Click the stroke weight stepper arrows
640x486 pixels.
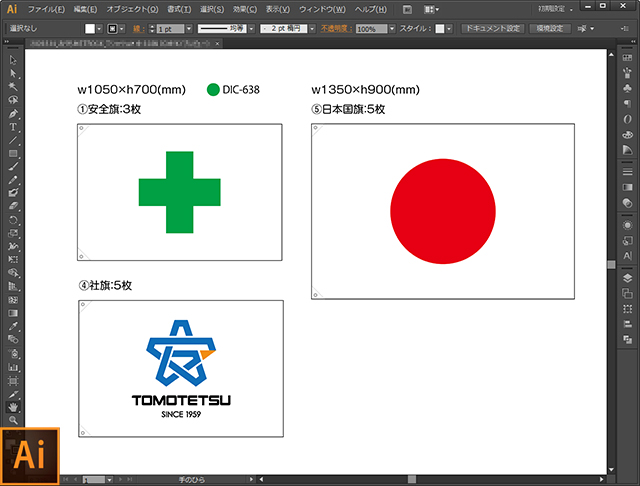coord(152,29)
